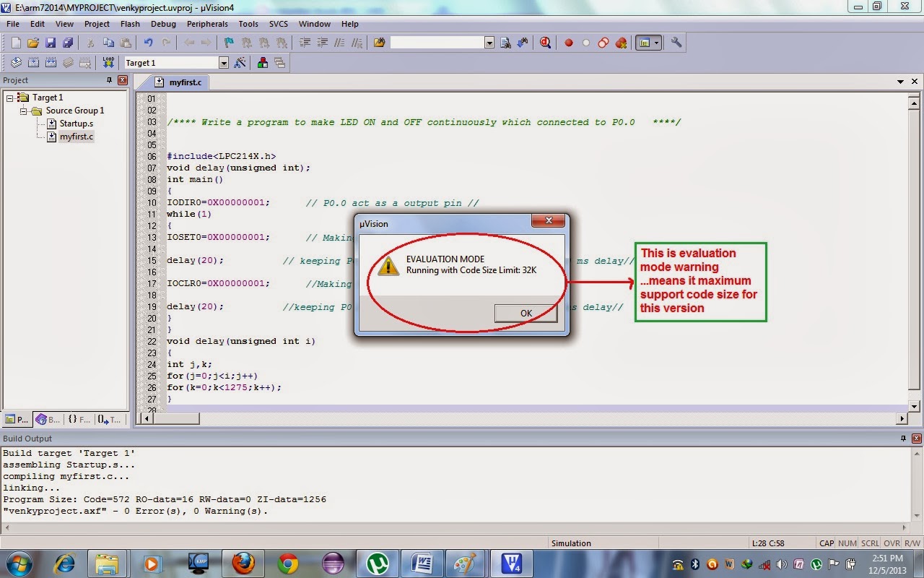
Task: Open the find text combo box dropdown
Action: 489,43
